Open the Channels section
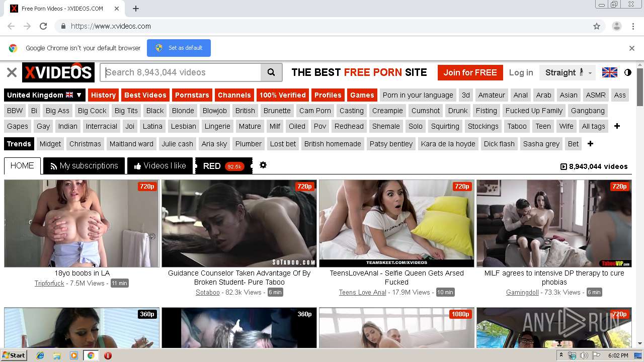The image size is (644, 362). (x=234, y=95)
